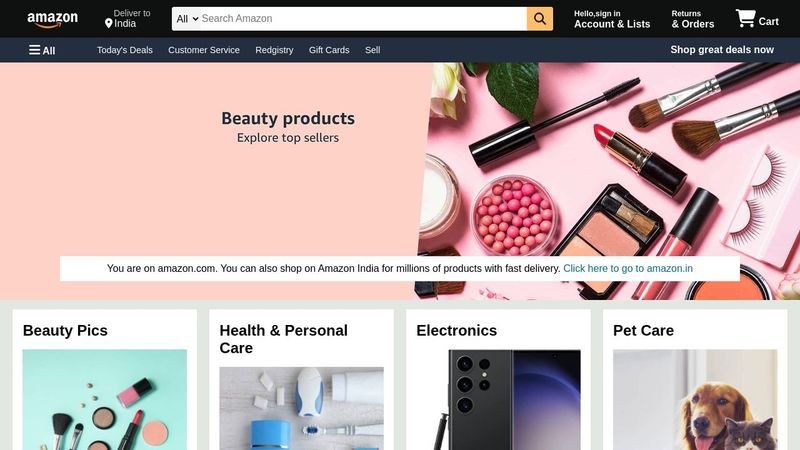Screen dimensions: 800x450
Task: Go to Returns & Orders
Action: tap(692, 19)
